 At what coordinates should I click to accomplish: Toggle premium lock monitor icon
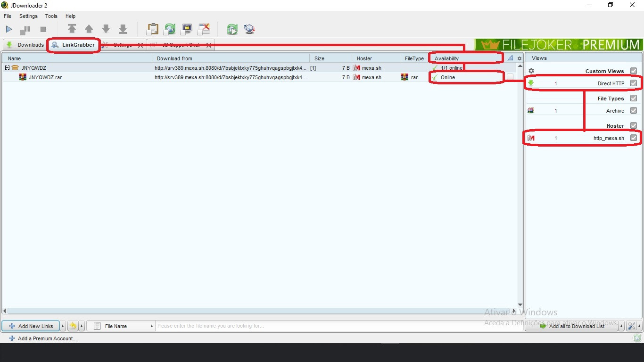pyautogui.click(x=187, y=29)
